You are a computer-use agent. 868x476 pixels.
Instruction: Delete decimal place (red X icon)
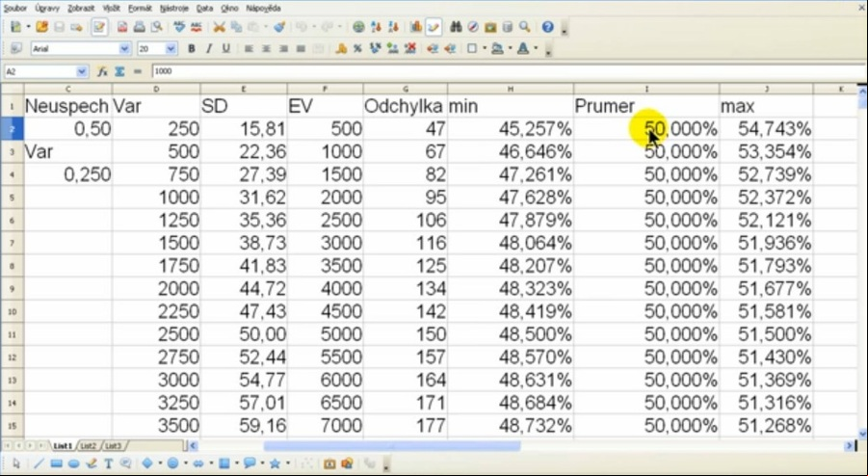point(410,49)
